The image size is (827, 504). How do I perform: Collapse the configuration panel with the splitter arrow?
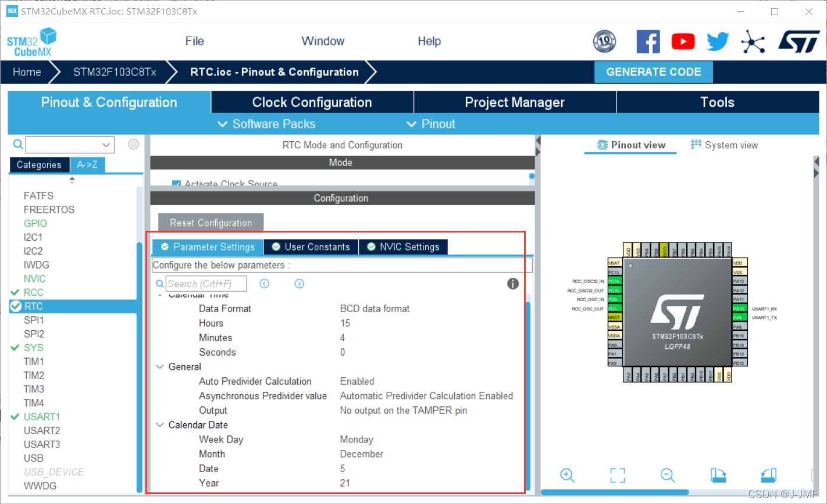pos(538,141)
